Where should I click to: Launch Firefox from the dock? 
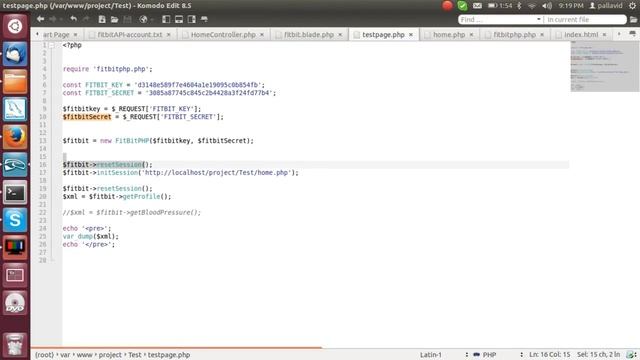tap(15, 137)
